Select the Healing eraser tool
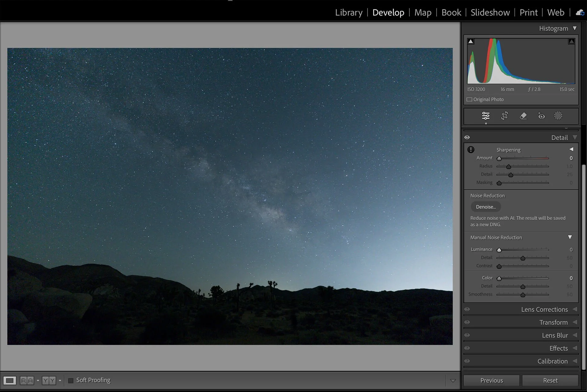Viewport: 587px width, 392px height. [523, 116]
